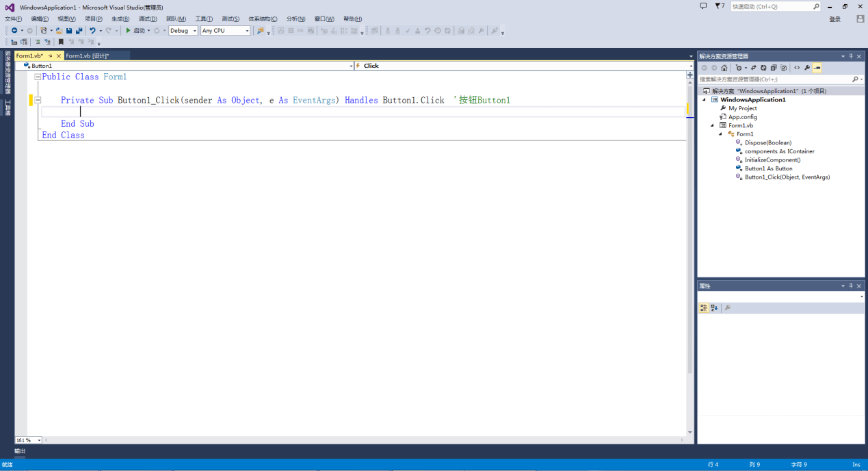This screenshot has height=471, width=868.
Task: Click the Save All toolbar icon
Action: pyautogui.click(x=79, y=31)
